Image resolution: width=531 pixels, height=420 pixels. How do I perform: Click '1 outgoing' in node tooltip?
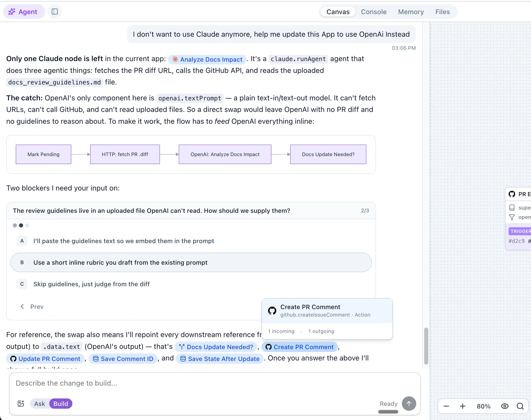point(321,331)
